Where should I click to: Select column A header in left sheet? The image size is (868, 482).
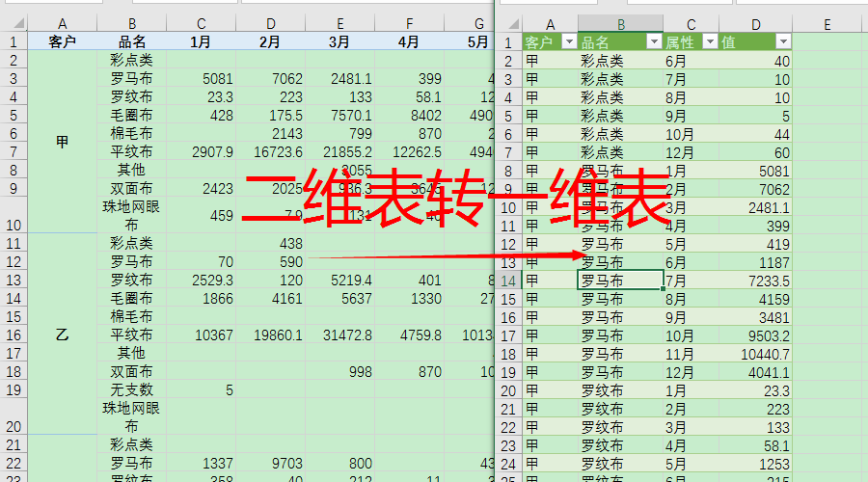click(62, 24)
